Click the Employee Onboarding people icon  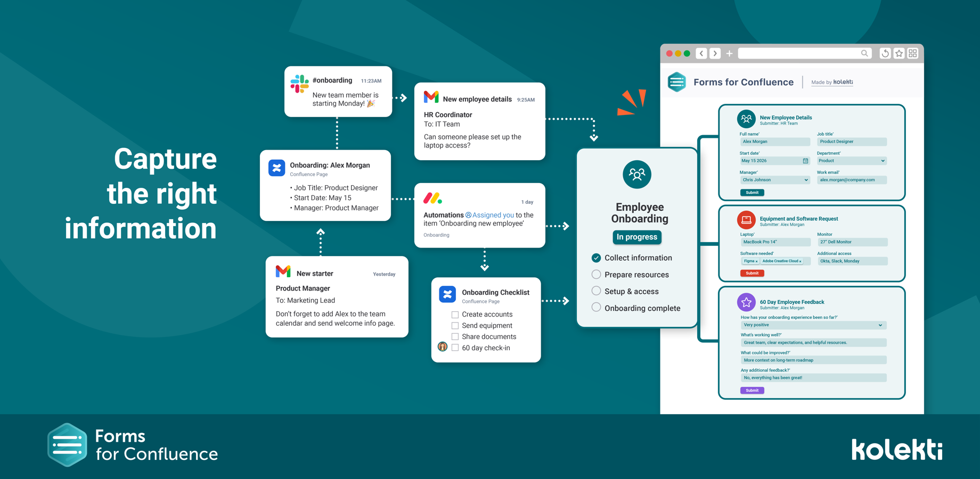tap(637, 174)
